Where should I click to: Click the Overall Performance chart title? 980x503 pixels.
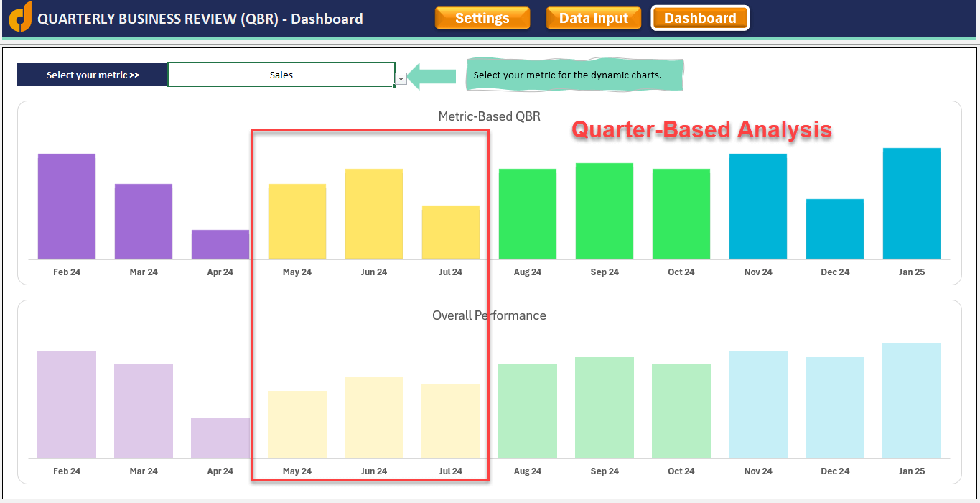(x=489, y=315)
